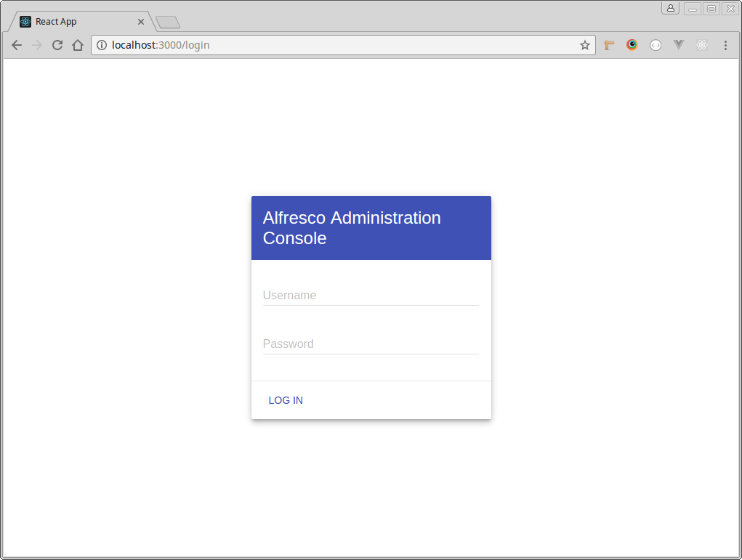Close the React App tab

[x=141, y=22]
